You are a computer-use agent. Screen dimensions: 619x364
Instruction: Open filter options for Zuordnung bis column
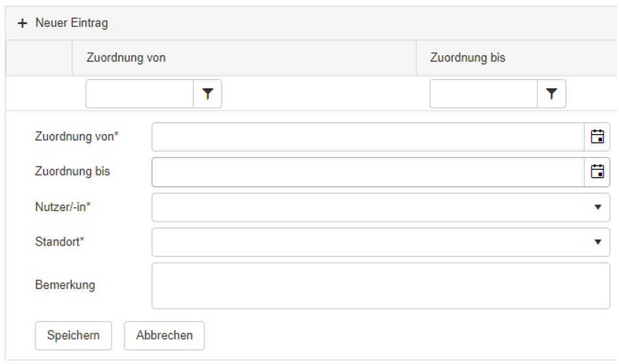coord(552,94)
